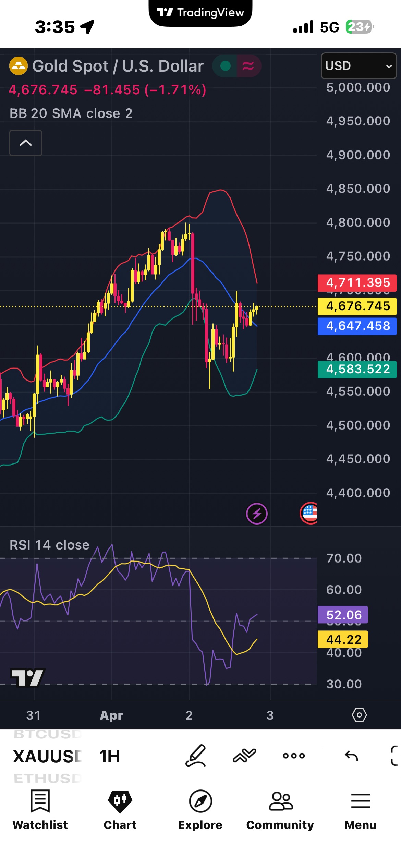Image resolution: width=401 pixels, height=868 pixels.
Task: Tap the purple lightning event icon
Action: [257, 514]
